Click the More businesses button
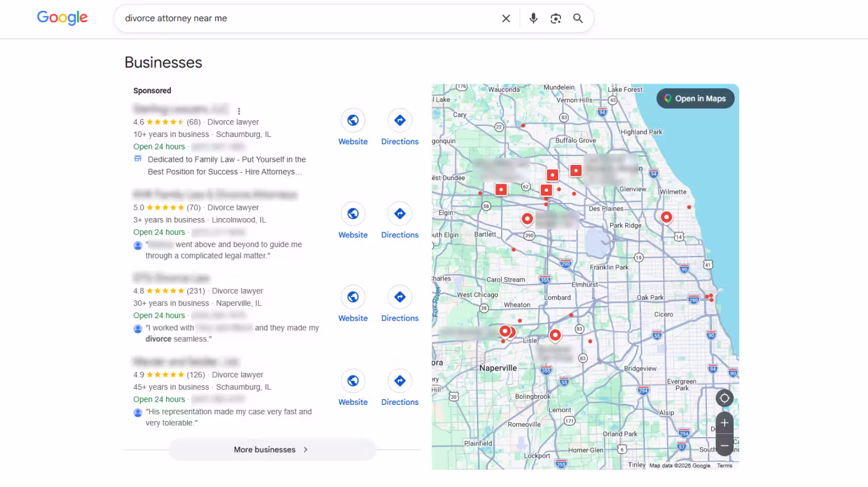Image resolution: width=868 pixels, height=487 pixels. pos(272,449)
